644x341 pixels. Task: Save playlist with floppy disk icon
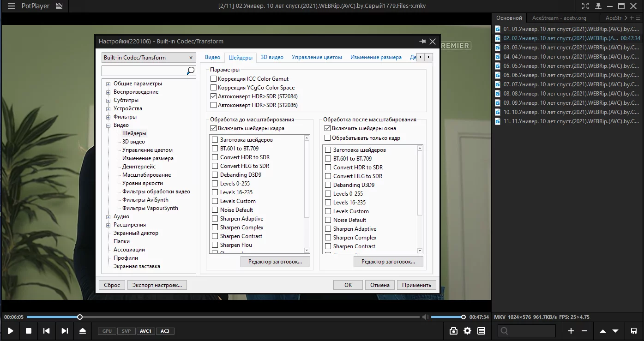click(634, 331)
